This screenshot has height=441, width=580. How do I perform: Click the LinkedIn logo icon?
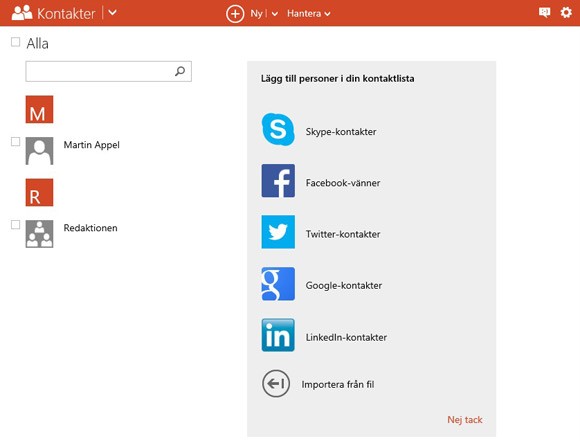tap(278, 335)
